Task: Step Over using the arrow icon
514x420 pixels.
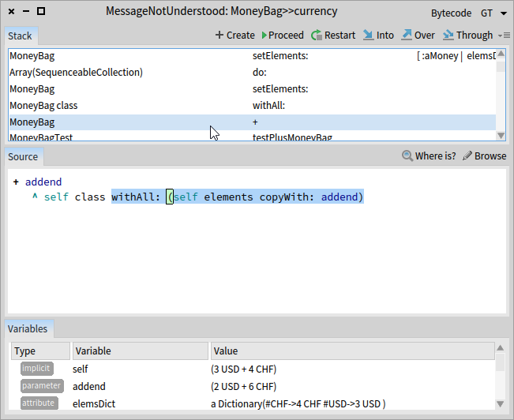Action: 407,35
